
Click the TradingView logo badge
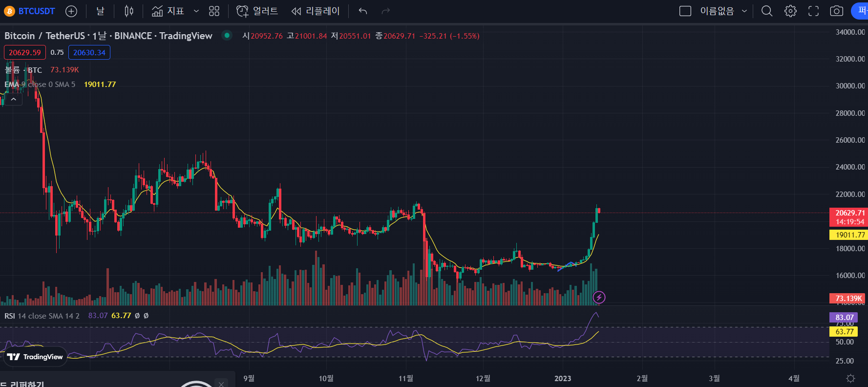tap(35, 357)
